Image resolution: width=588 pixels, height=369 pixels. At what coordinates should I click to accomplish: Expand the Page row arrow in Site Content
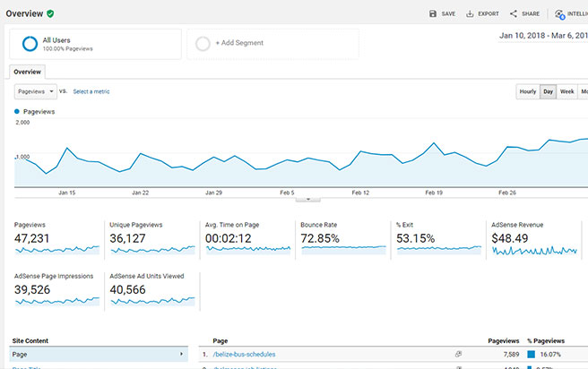[181, 354]
